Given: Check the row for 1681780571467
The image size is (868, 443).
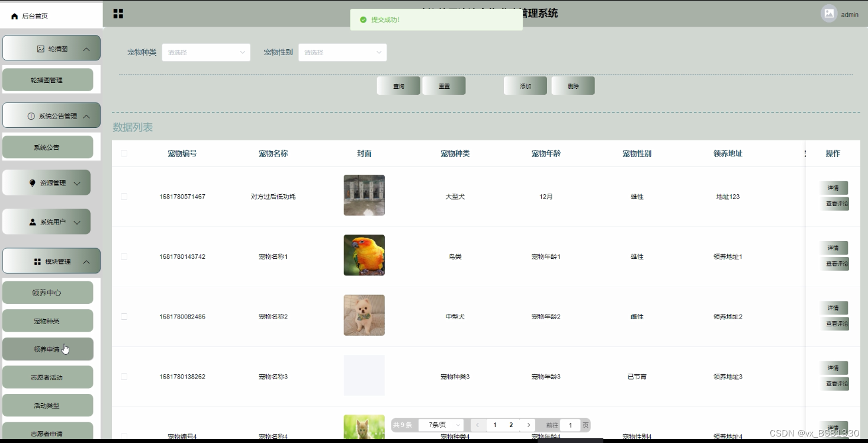Looking at the screenshot, I should click(x=124, y=197).
